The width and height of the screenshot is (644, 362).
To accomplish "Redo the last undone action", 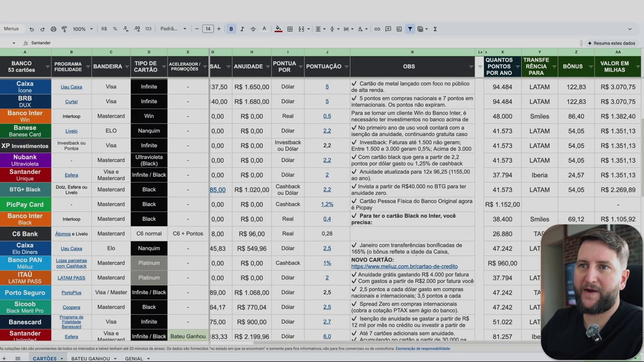I will (x=42, y=29).
